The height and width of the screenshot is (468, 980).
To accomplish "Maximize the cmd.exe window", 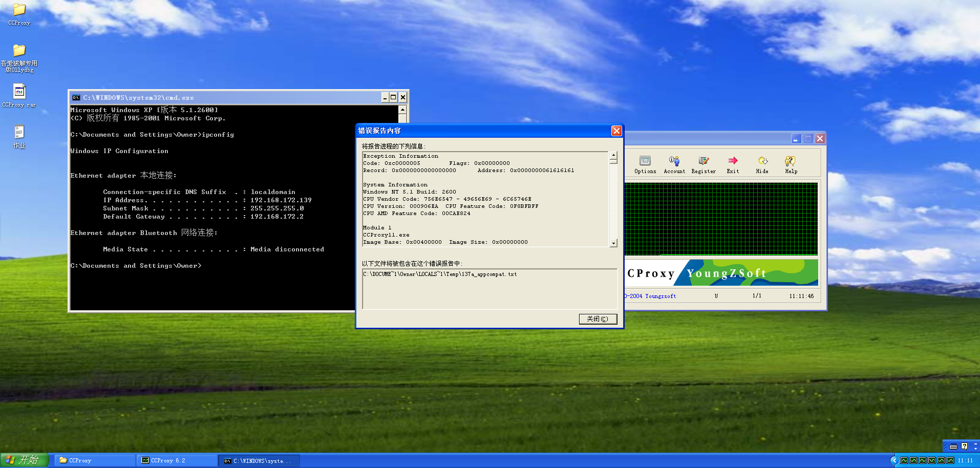I will click(x=393, y=97).
